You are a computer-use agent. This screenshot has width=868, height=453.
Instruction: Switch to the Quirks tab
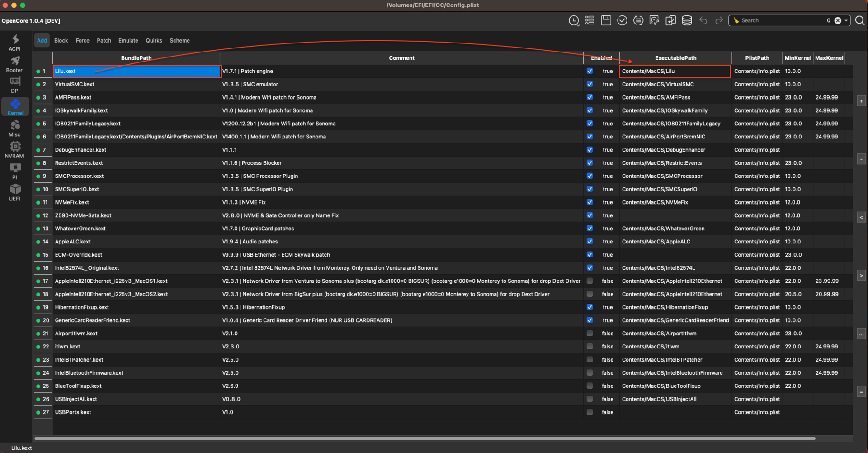154,40
